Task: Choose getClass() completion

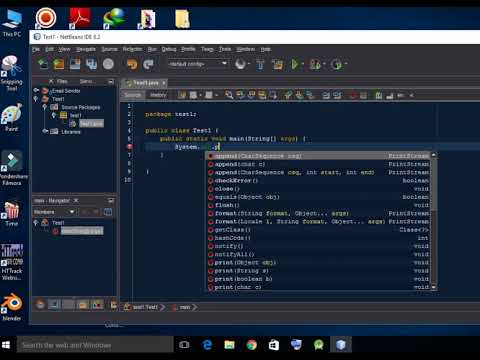Action: (318, 230)
